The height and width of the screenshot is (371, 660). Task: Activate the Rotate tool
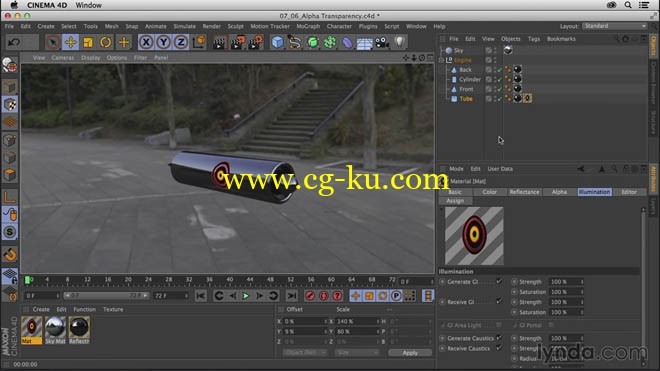(106, 42)
